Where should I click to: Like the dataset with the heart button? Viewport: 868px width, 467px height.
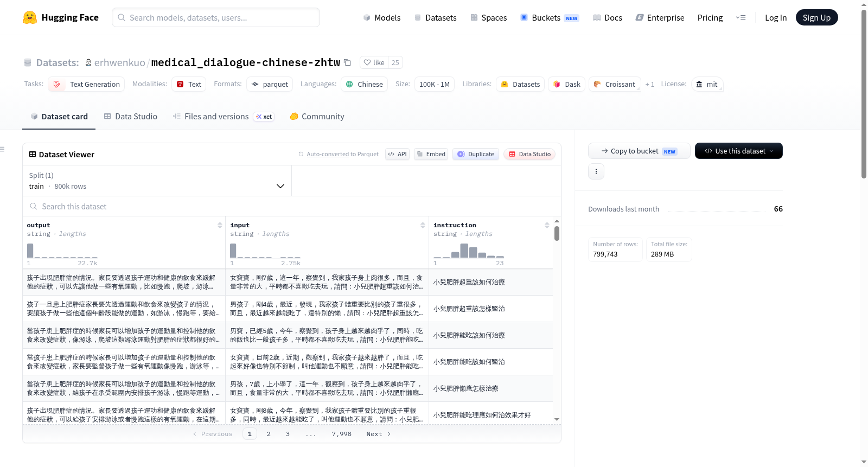(374, 62)
